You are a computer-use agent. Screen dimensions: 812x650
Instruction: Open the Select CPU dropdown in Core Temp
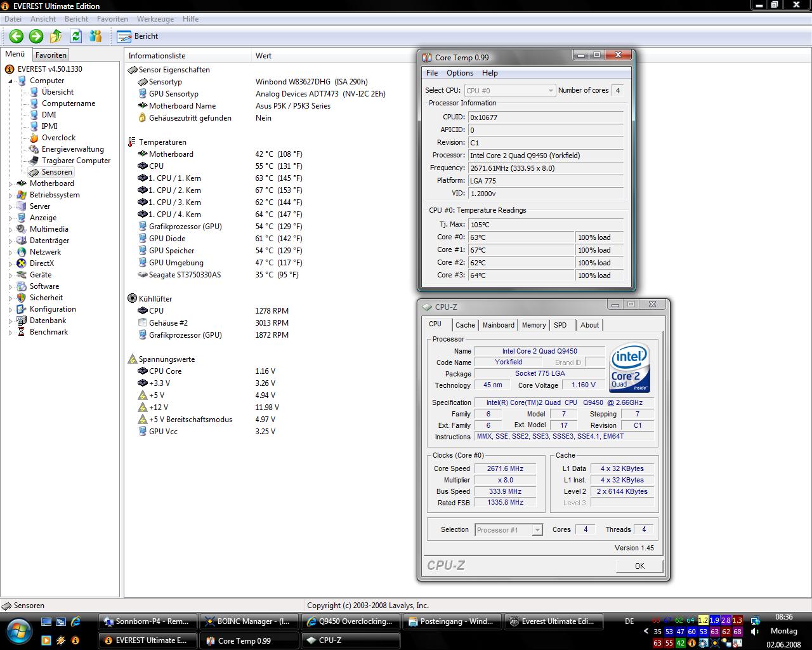point(510,91)
